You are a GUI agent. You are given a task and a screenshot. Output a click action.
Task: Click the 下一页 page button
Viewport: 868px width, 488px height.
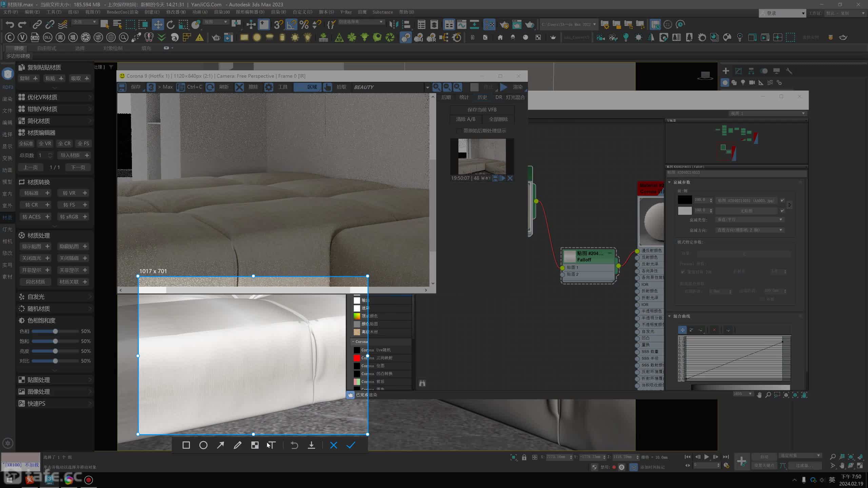click(x=78, y=167)
